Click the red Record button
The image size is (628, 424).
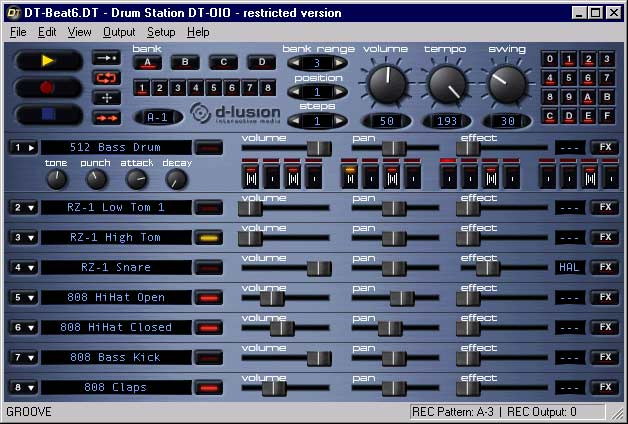pos(47,87)
